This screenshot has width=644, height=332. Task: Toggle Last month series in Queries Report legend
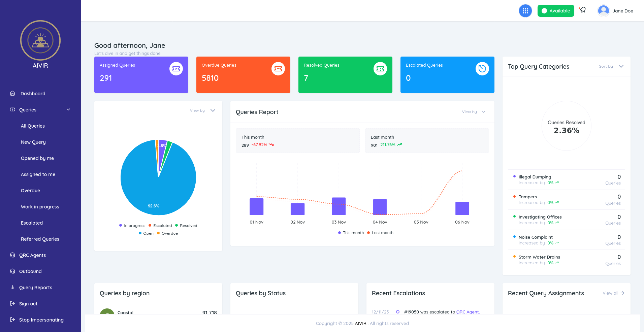pos(380,233)
